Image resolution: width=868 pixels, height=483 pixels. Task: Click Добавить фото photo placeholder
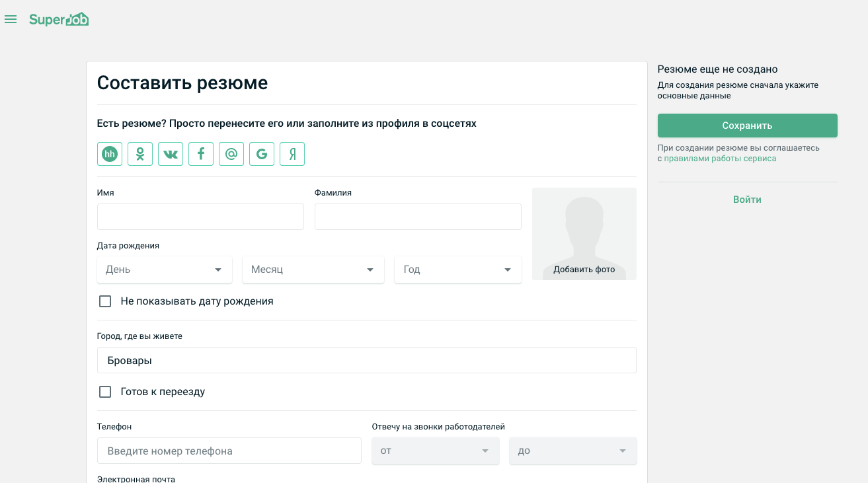click(x=584, y=234)
